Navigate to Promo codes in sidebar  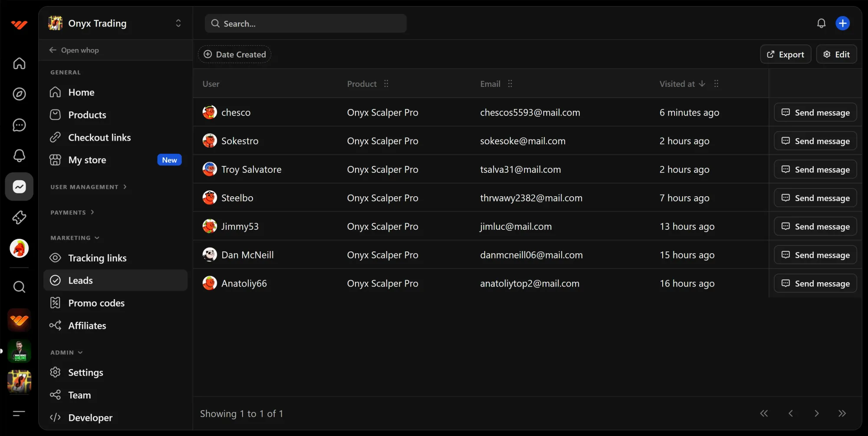coord(96,303)
